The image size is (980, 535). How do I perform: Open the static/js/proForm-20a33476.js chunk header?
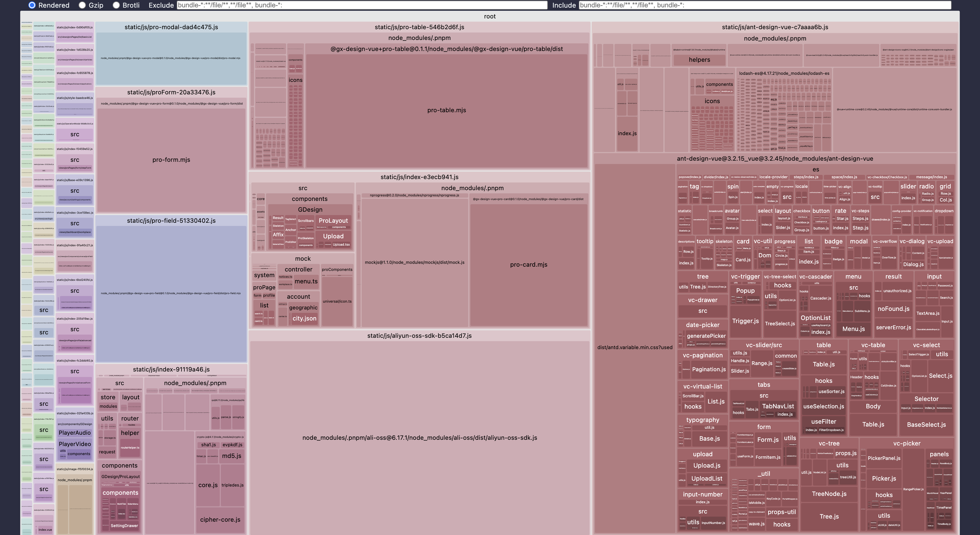[x=171, y=92]
